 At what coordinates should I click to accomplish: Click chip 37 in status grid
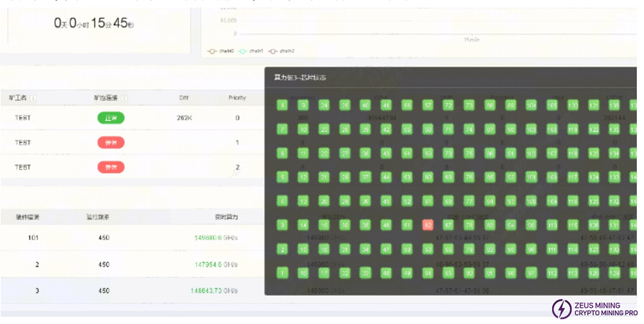click(365, 176)
